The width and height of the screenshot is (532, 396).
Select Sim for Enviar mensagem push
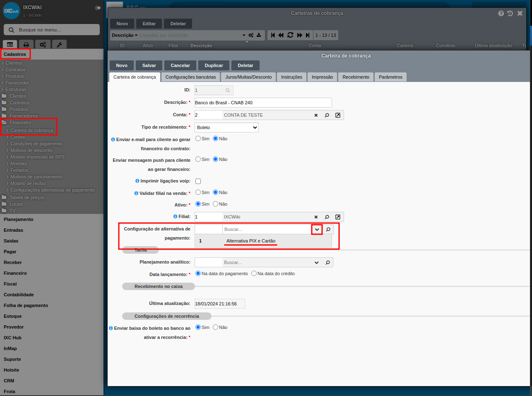coord(198,159)
